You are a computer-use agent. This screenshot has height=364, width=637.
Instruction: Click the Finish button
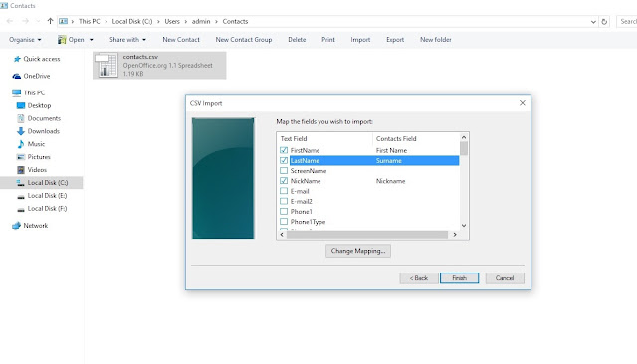(x=459, y=278)
